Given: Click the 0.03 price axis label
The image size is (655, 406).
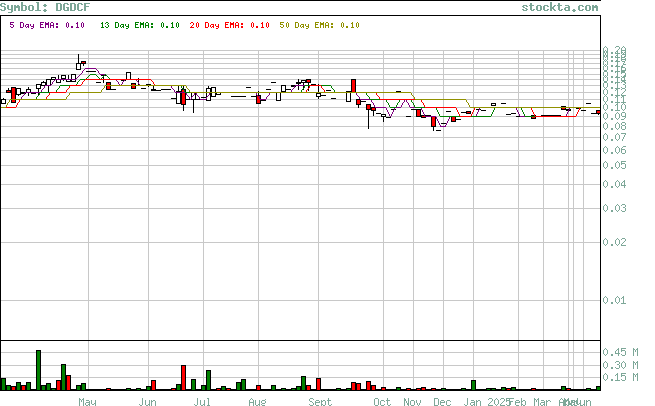Looking at the screenshot, I should pyautogui.click(x=614, y=208).
